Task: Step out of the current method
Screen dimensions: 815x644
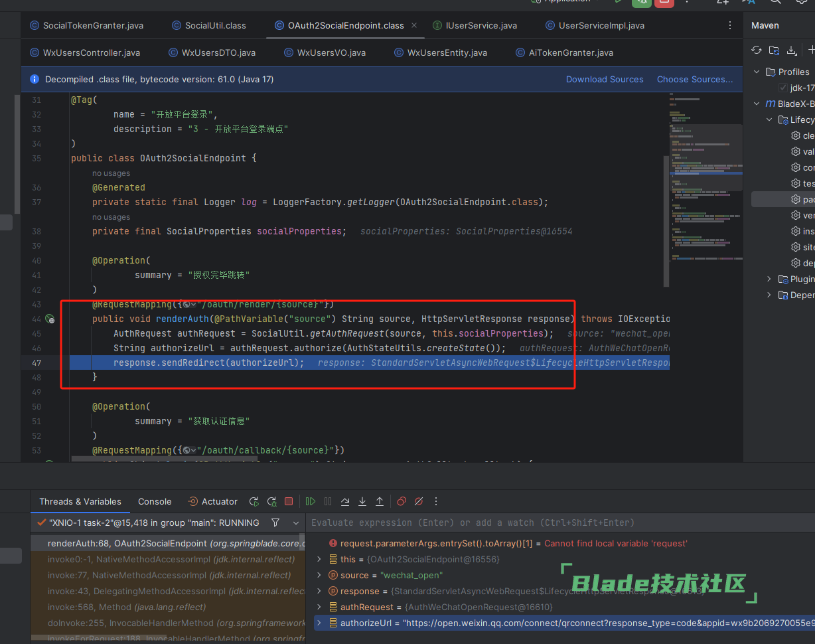Action: coord(380,501)
